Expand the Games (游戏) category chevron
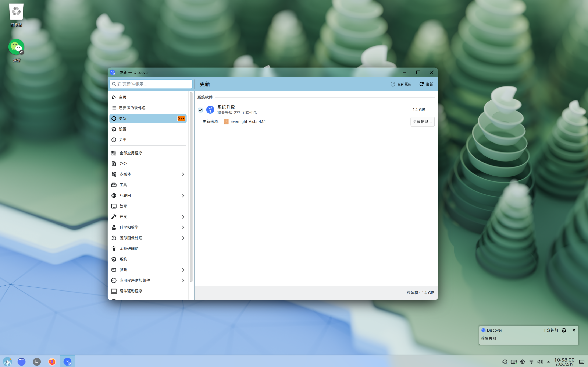This screenshot has width=588, height=367. tap(183, 270)
